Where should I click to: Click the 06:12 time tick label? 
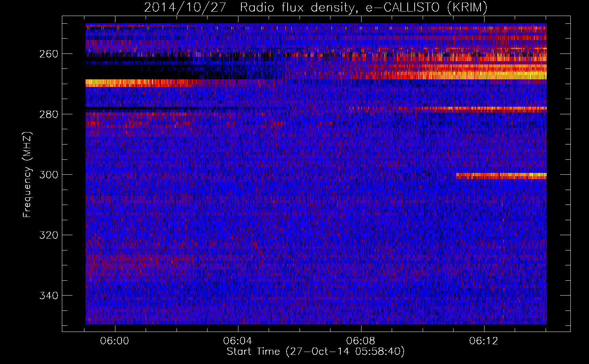tap(484, 341)
